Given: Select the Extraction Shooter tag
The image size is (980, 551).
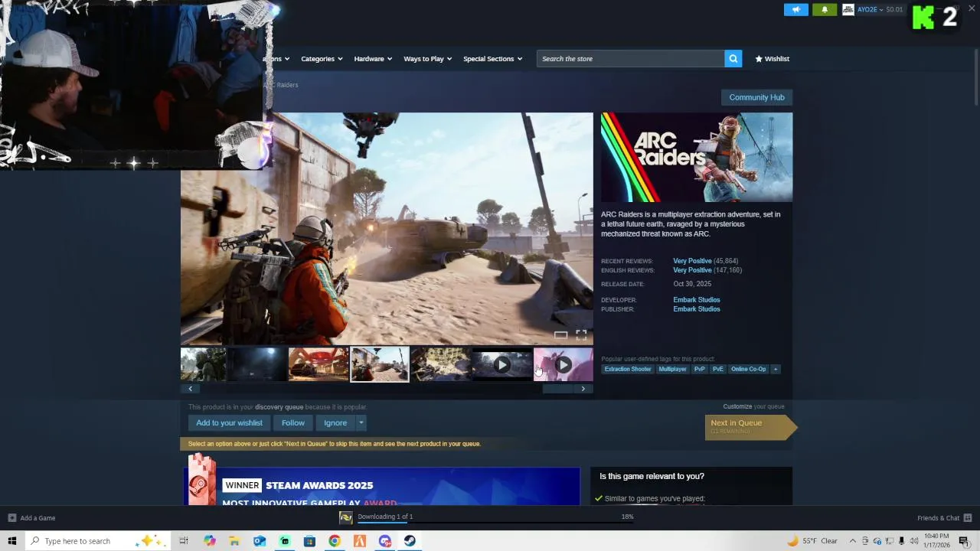Looking at the screenshot, I should [x=628, y=369].
